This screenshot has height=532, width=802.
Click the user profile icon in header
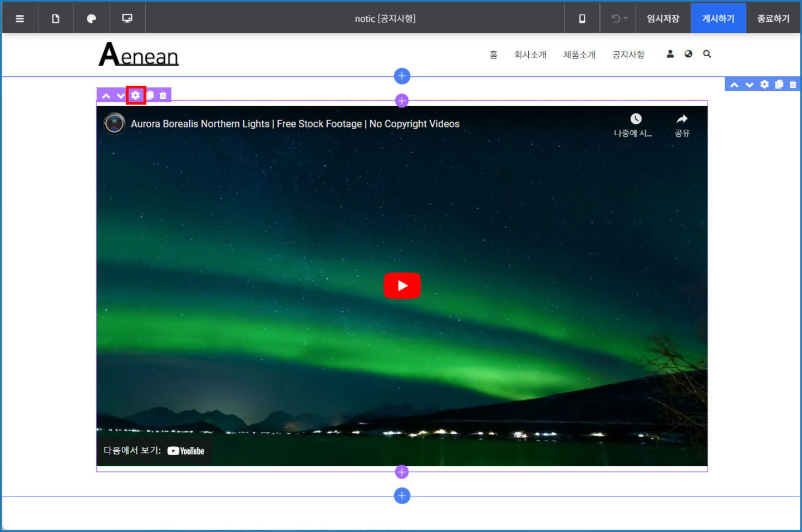(670, 54)
